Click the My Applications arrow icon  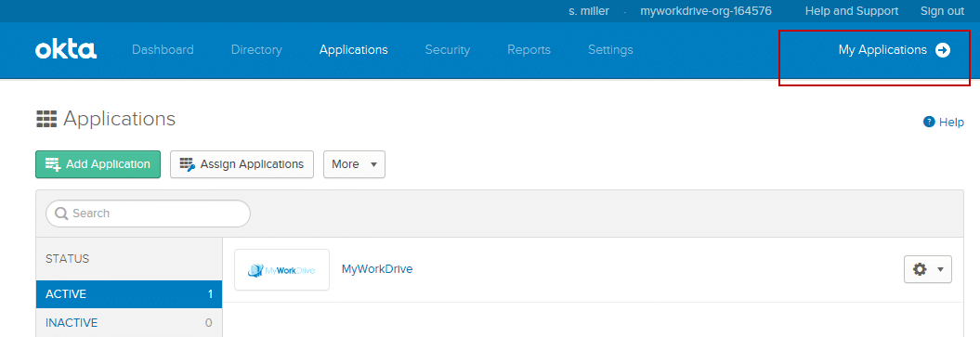[x=943, y=50]
